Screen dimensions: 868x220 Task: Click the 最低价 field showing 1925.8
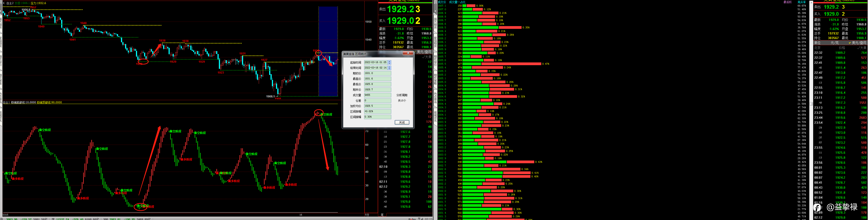pos(377,84)
